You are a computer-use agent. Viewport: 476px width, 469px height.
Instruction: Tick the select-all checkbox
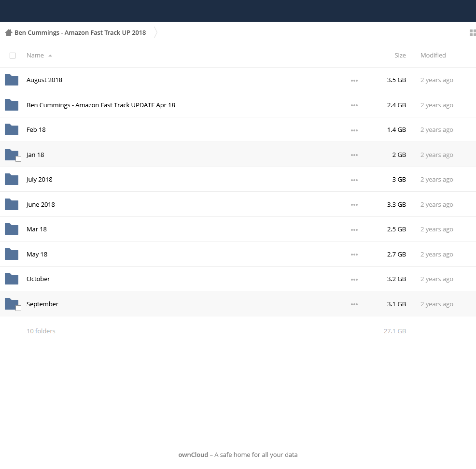pyautogui.click(x=13, y=56)
